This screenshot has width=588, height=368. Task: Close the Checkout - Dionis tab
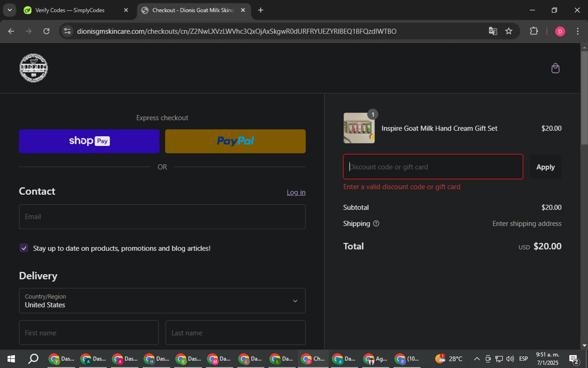pyautogui.click(x=243, y=10)
